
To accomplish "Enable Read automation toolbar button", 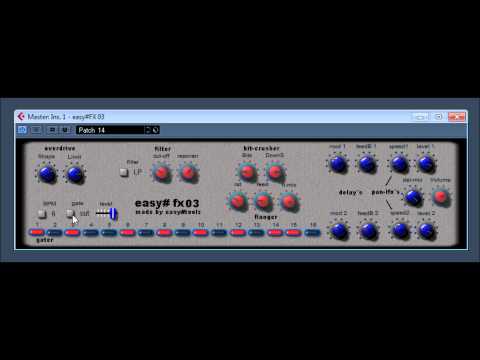I will (x=52, y=130).
